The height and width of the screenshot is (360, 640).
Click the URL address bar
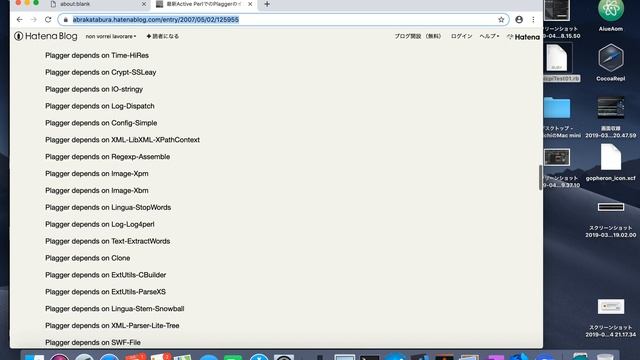[x=282, y=20]
